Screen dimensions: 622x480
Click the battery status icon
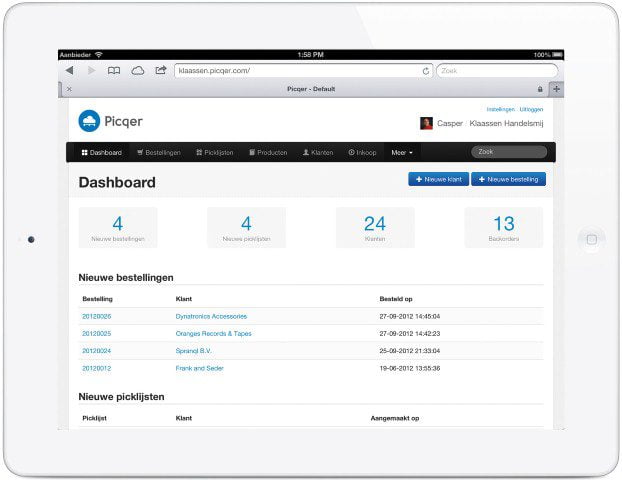(557, 54)
